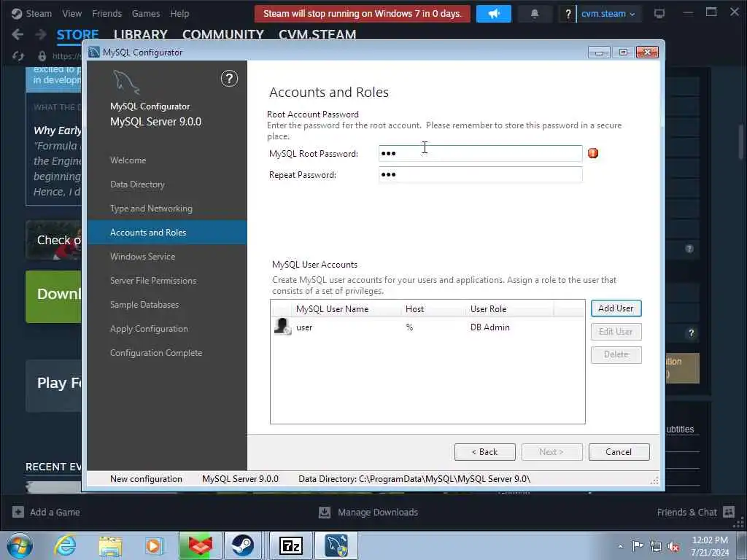This screenshot has width=747, height=560.
Task: Switch to Steam taskbar button
Action: [x=242, y=545]
